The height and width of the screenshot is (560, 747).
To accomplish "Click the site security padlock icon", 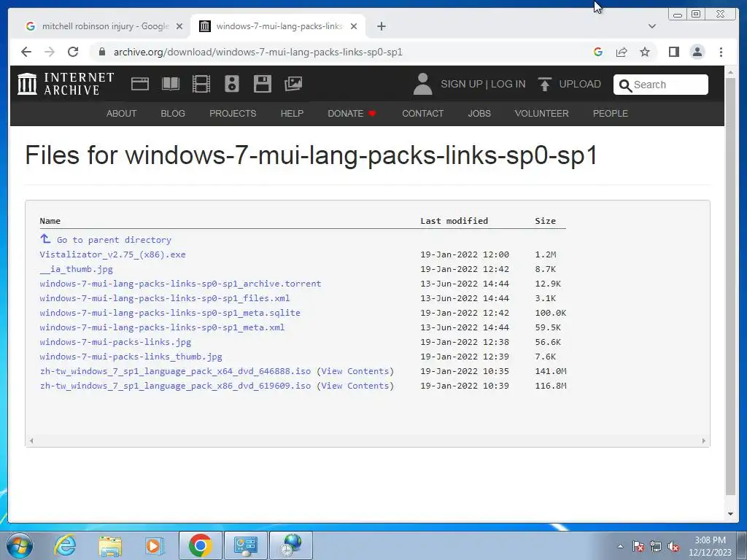I will 101,52.
